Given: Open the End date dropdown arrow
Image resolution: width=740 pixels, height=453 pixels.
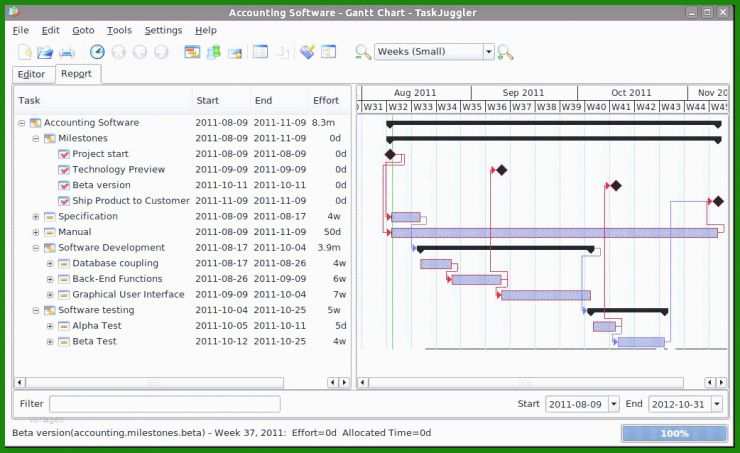Looking at the screenshot, I should point(717,404).
